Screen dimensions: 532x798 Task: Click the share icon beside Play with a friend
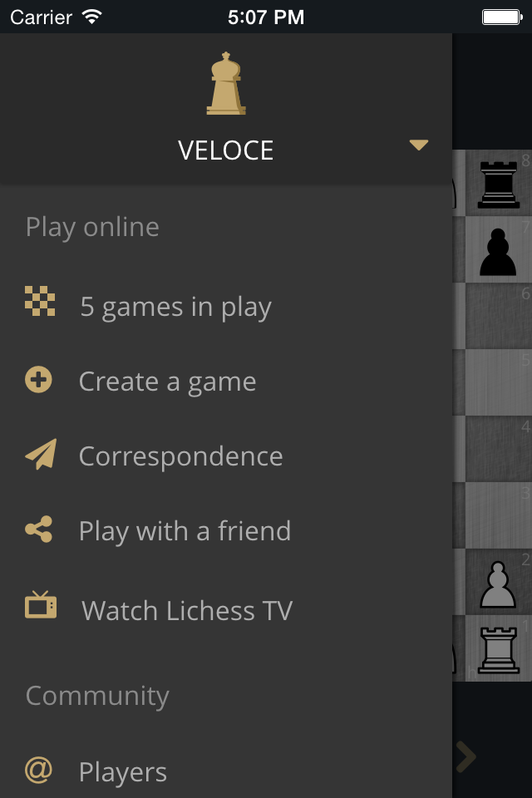tap(39, 530)
